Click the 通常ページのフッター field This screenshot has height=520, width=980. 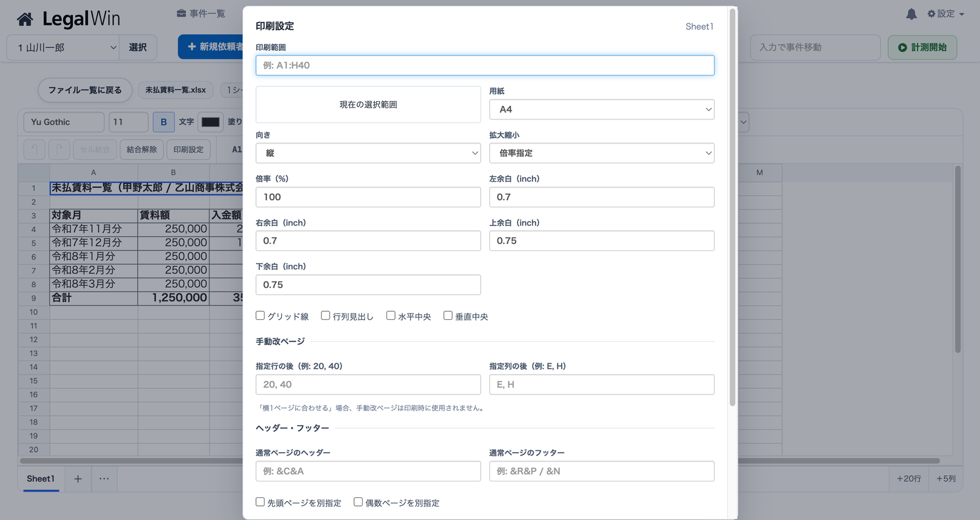tap(601, 471)
